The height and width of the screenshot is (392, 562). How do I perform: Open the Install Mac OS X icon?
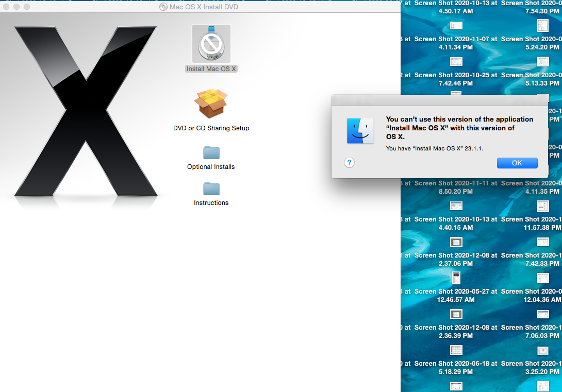[211, 44]
